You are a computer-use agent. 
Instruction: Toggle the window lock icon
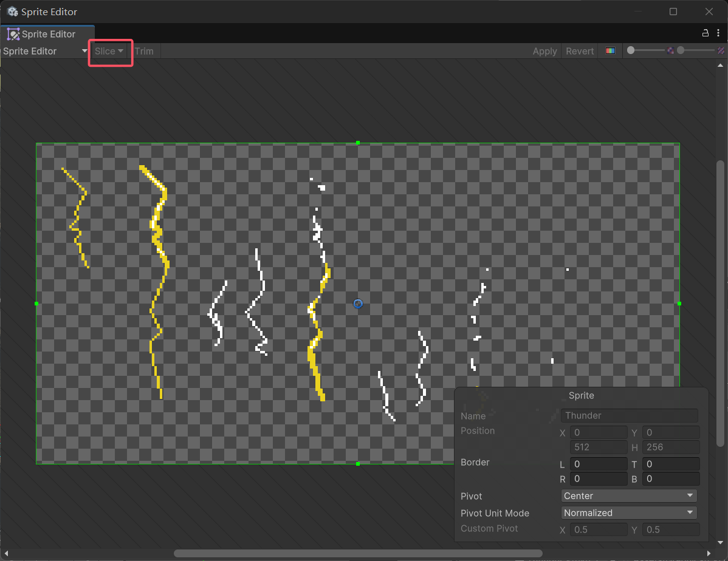pos(706,33)
